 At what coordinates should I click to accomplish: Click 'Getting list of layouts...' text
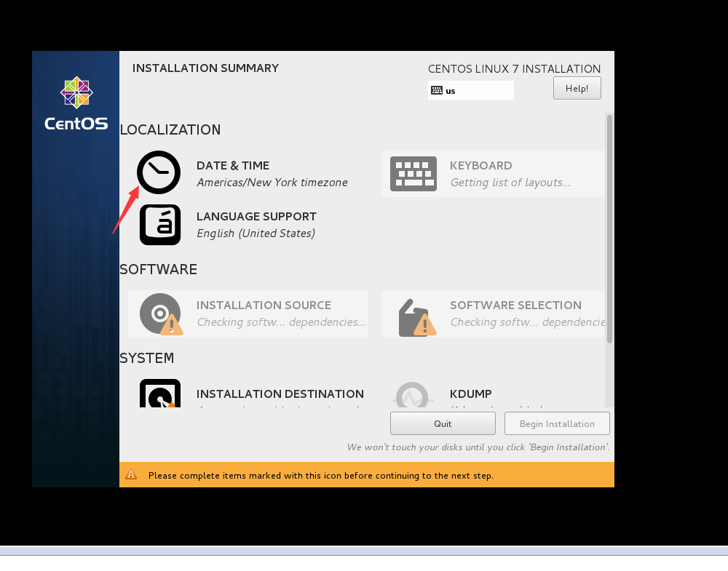click(510, 183)
